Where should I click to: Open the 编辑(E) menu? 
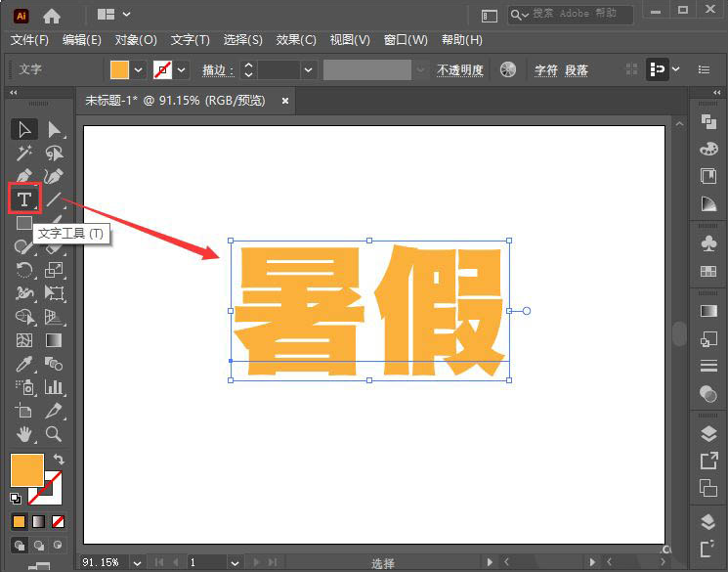point(82,40)
